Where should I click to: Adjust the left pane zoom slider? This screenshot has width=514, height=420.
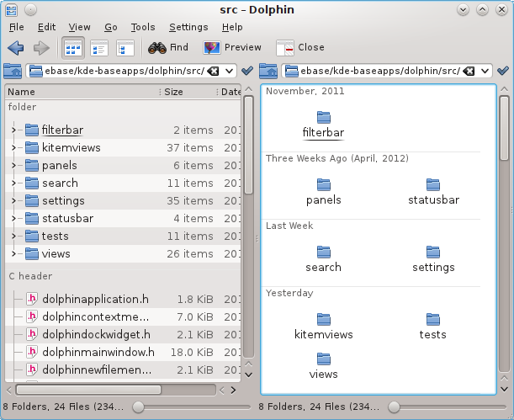click(x=135, y=407)
